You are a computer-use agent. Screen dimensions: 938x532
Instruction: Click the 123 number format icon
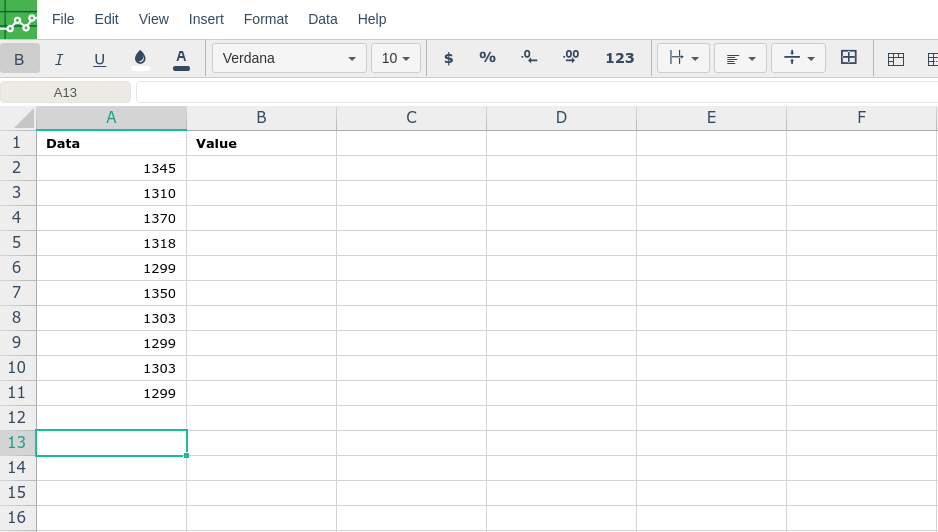(620, 58)
